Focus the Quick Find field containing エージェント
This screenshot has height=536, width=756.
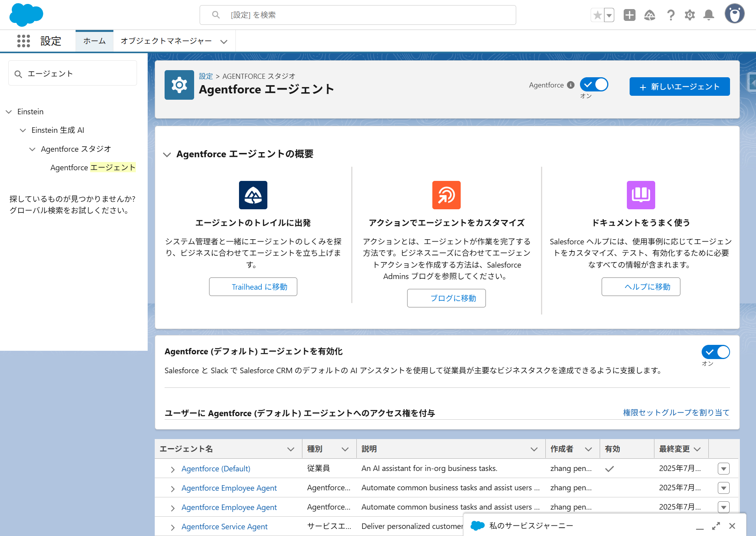(72, 73)
